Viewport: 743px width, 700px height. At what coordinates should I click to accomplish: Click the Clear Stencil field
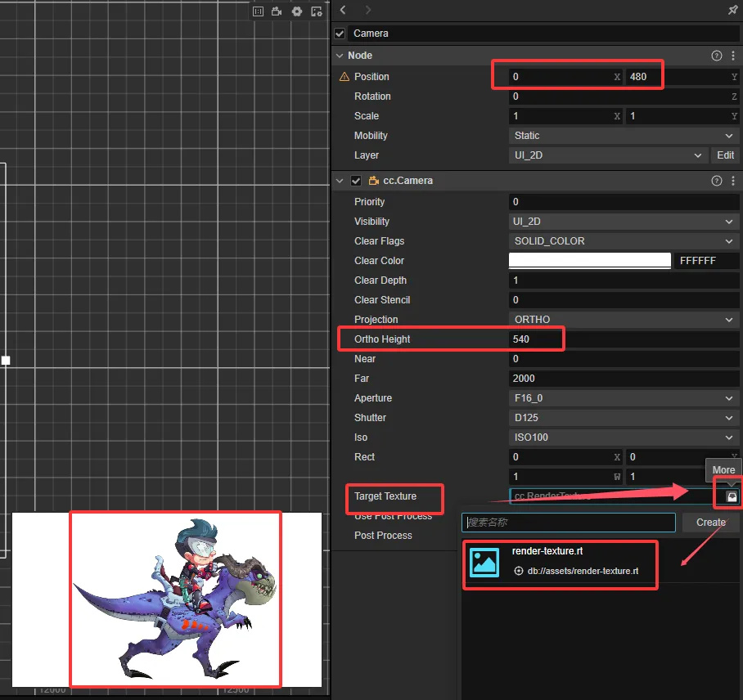point(624,300)
